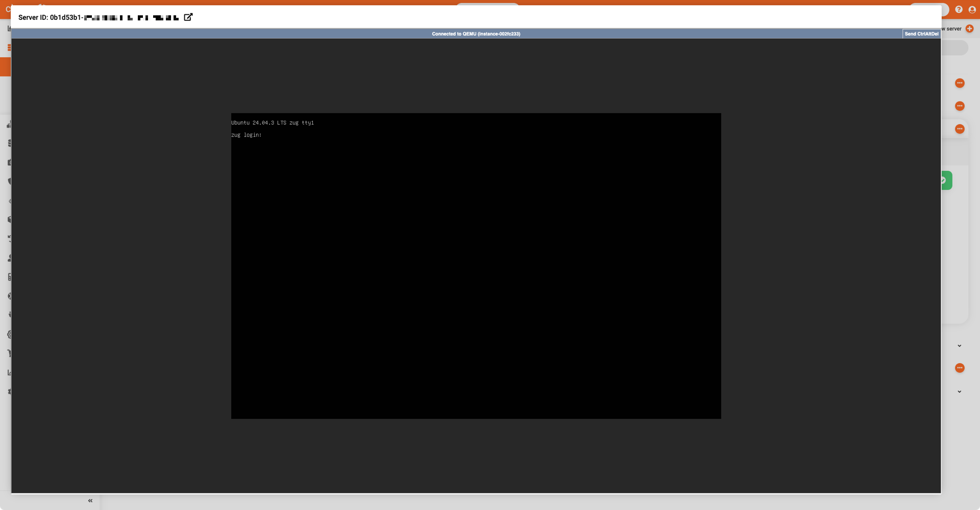This screenshot has height=510, width=980.
Task: Click the orange ellipsis icon near the bottom right
Action: 960,368
